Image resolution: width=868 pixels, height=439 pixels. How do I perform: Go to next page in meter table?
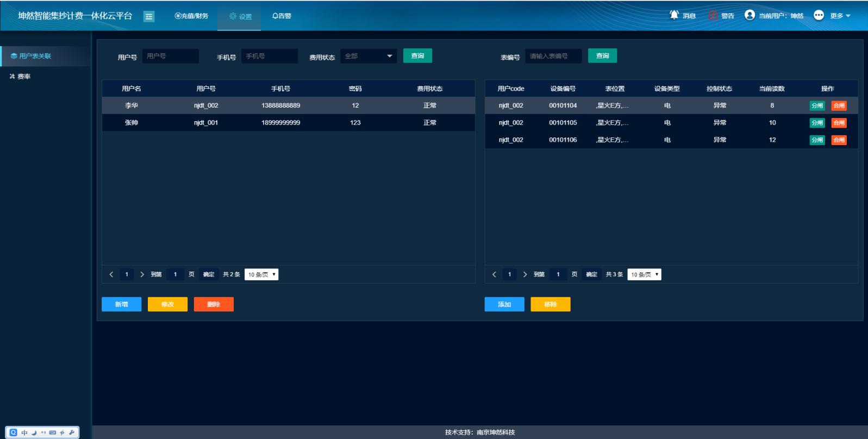tap(525, 274)
